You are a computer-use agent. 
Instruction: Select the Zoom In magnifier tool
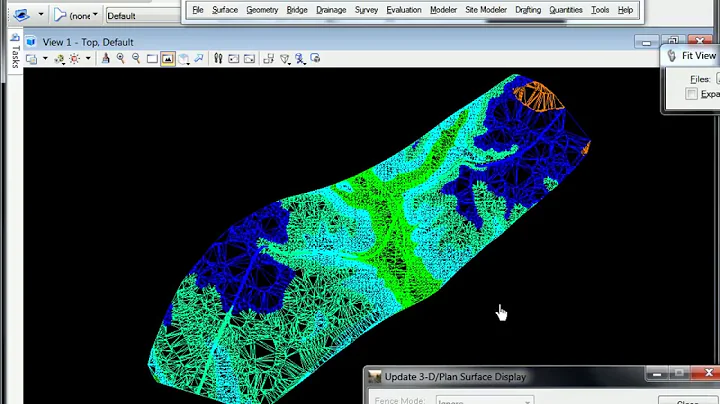coord(121,58)
